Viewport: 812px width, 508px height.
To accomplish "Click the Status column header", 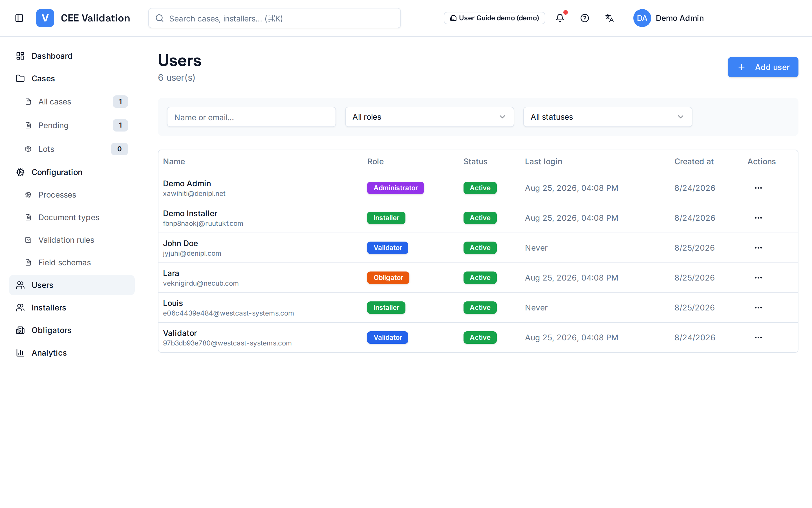I will click(x=475, y=162).
